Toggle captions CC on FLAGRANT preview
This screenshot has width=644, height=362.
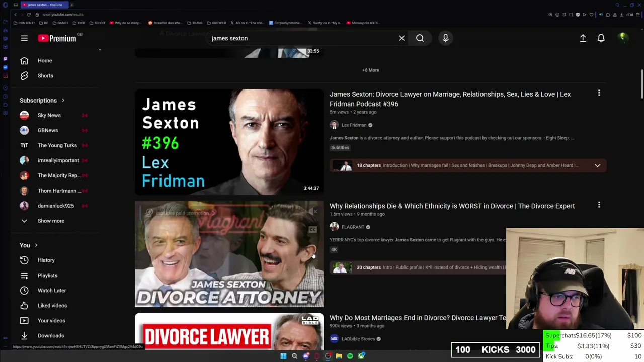click(x=312, y=230)
